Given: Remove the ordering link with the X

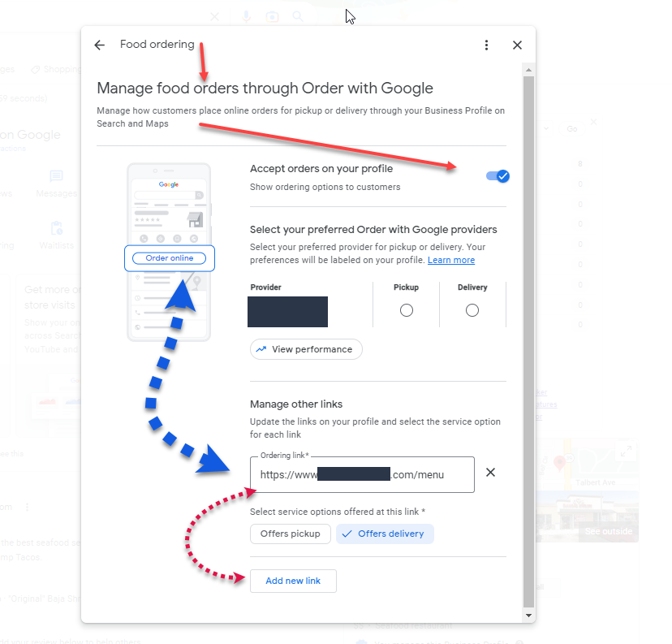Looking at the screenshot, I should (490, 473).
